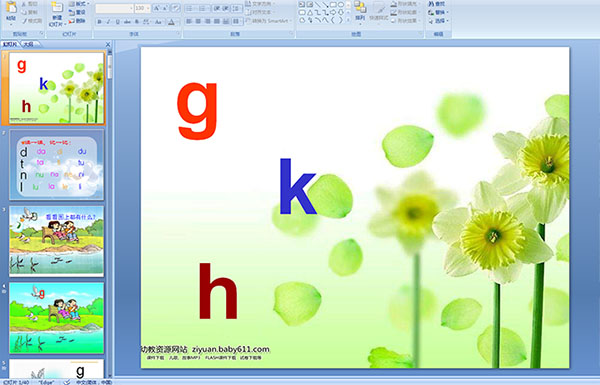The height and width of the screenshot is (385, 600).
Task: Toggle strikethrough formatting
Action: coord(127,22)
